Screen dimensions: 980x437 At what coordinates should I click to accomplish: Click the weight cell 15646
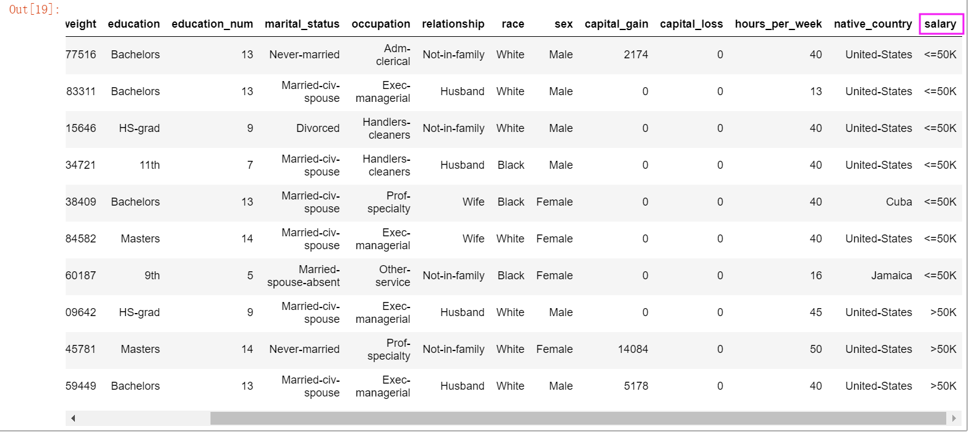(81, 128)
